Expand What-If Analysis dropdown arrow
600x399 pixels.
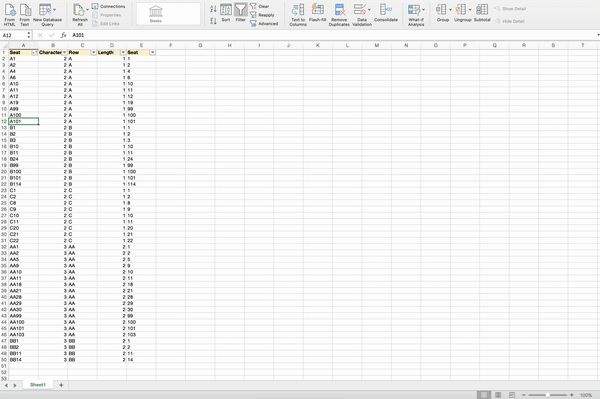423,10
